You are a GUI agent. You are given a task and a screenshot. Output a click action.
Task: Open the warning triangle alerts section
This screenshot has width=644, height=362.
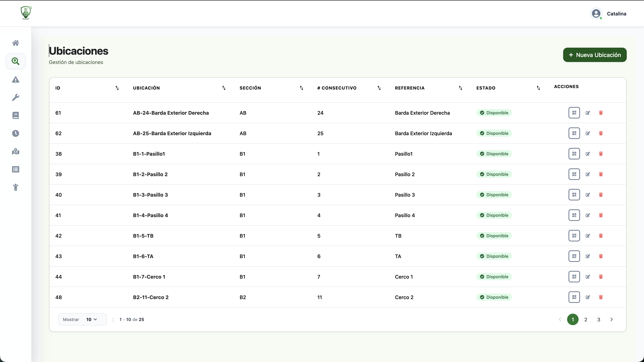coord(15,79)
